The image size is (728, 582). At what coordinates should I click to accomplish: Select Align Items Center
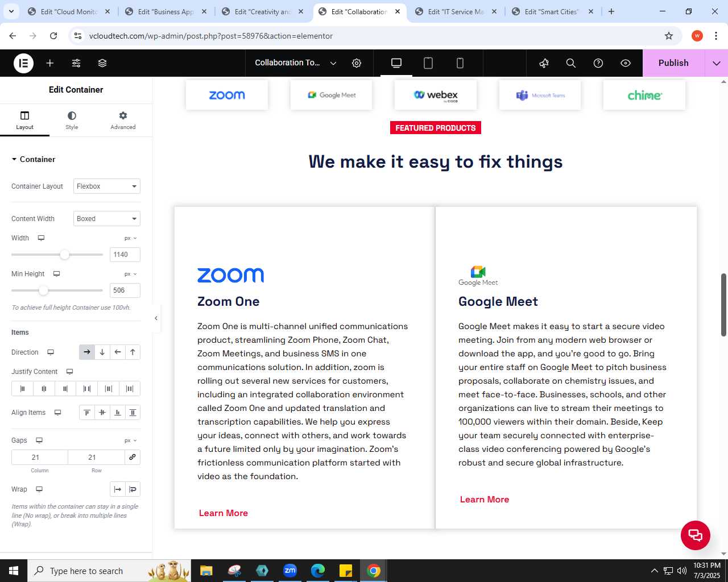[x=102, y=413]
